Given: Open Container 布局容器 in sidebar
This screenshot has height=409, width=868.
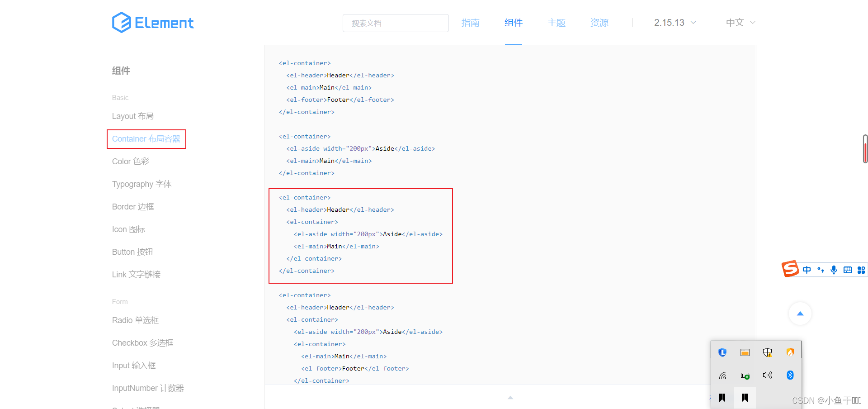Looking at the screenshot, I should coord(146,139).
